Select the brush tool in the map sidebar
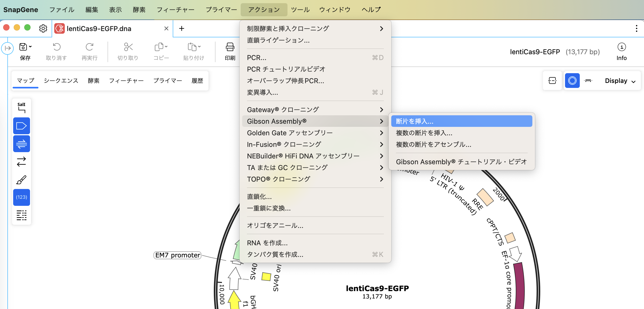Viewport: 644px width, 309px height. coord(21,180)
